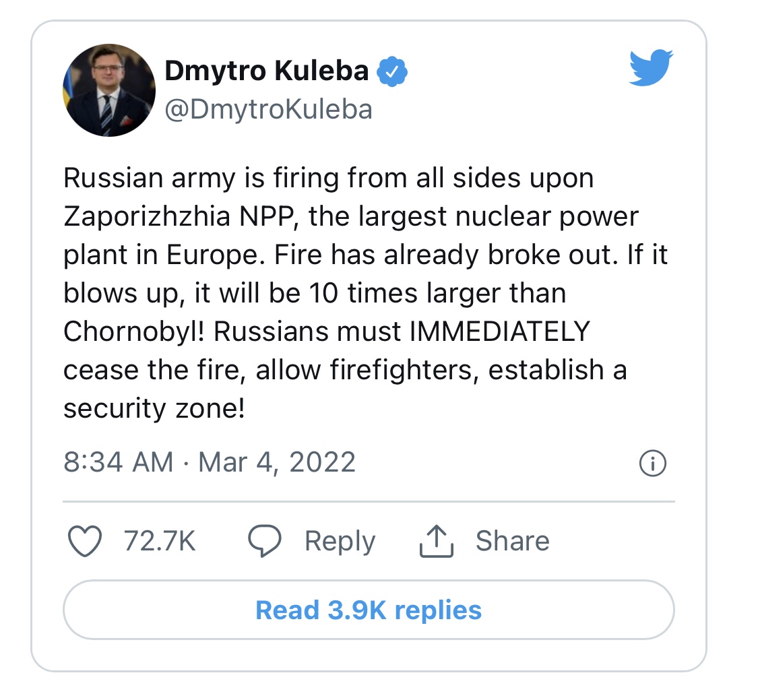Click the 72.7K likes count

[160, 542]
